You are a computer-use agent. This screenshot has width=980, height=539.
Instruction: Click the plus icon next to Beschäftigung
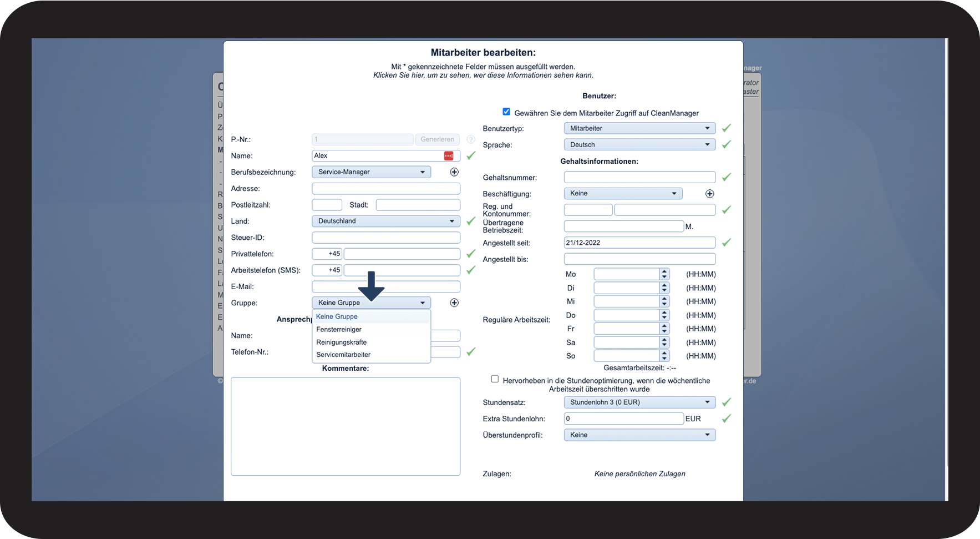point(710,194)
